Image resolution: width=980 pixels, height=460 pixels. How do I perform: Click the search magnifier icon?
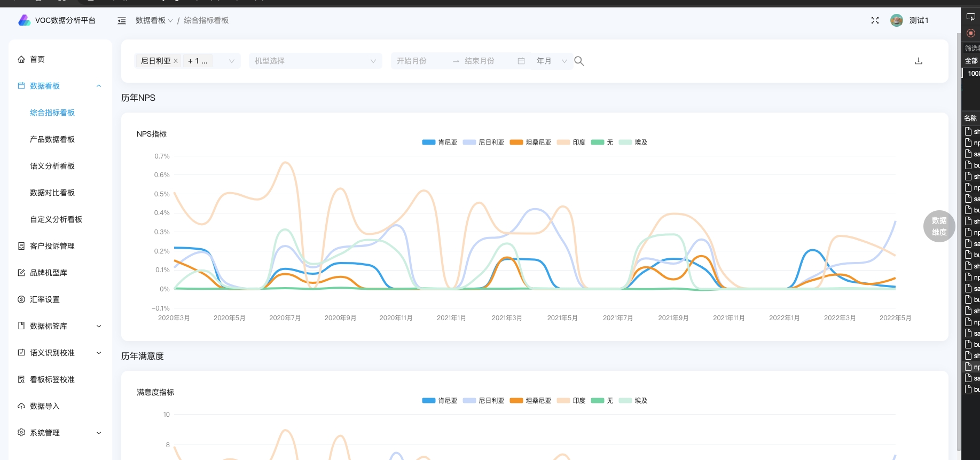click(579, 61)
